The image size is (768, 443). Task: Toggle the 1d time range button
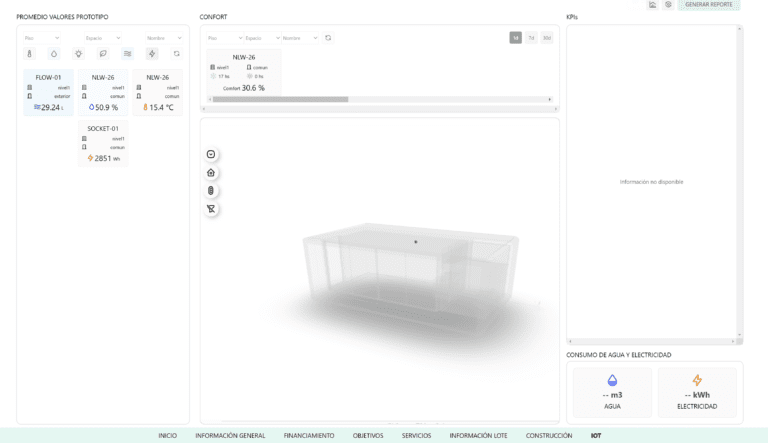click(515, 38)
